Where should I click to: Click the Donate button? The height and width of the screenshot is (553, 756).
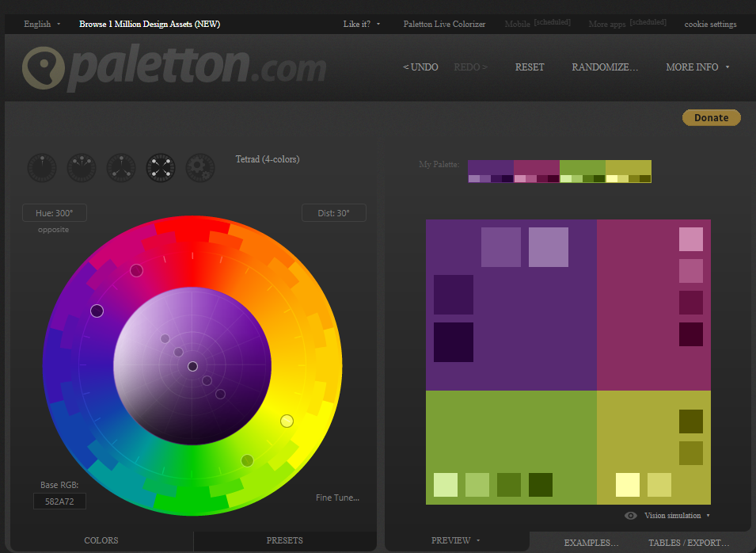(x=711, y=117)
